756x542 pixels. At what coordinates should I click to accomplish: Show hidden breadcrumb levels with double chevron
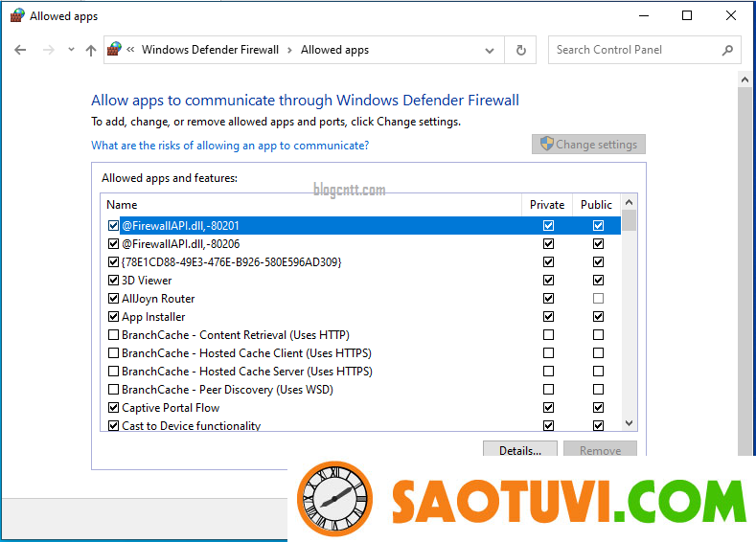click(x=130, y=50)
